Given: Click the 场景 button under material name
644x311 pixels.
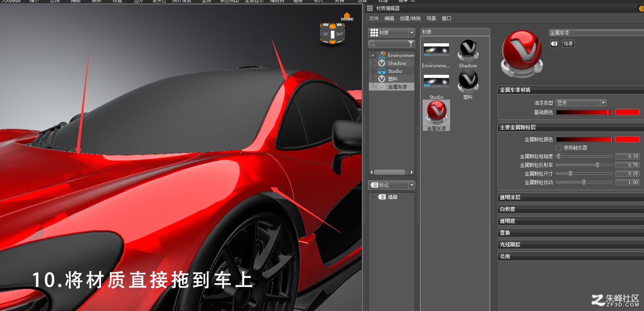Looking at the screenshot, I should click(568, 44).
